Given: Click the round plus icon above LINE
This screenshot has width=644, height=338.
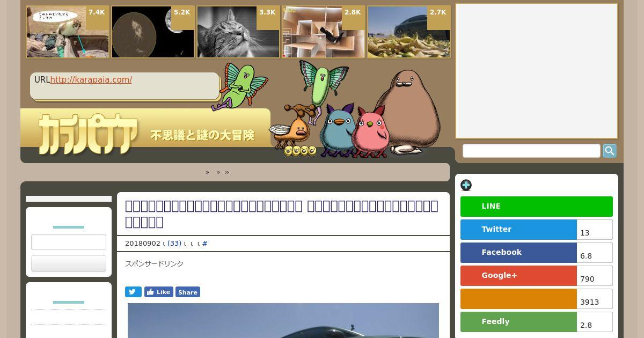Looking at the screenshot, I should pos(466,185).
